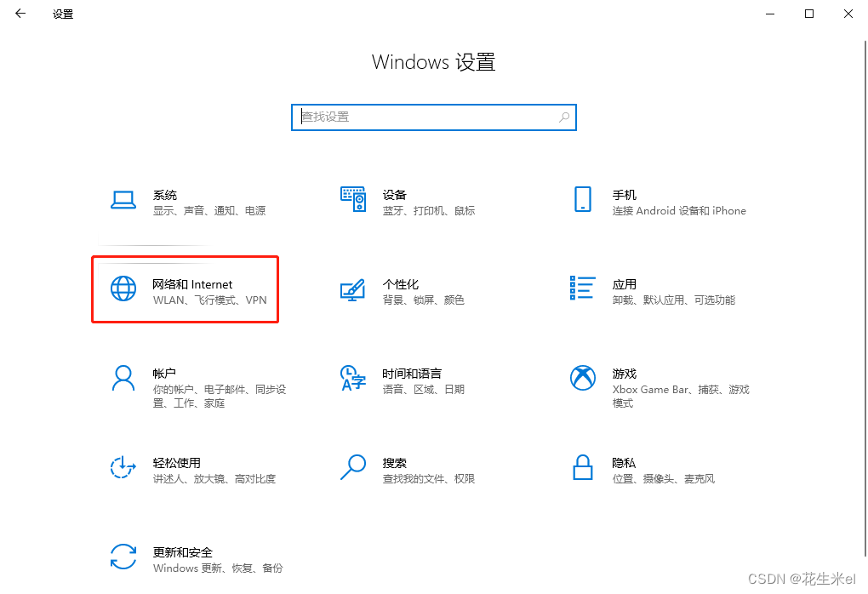Open the 游戏 Xbox icon

(x=583, y=379)
